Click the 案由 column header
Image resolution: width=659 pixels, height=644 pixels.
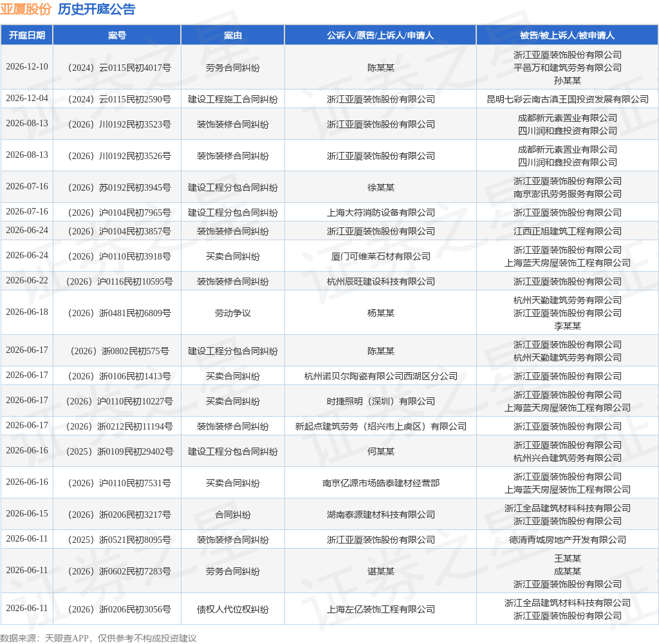[x=233, y=35]
